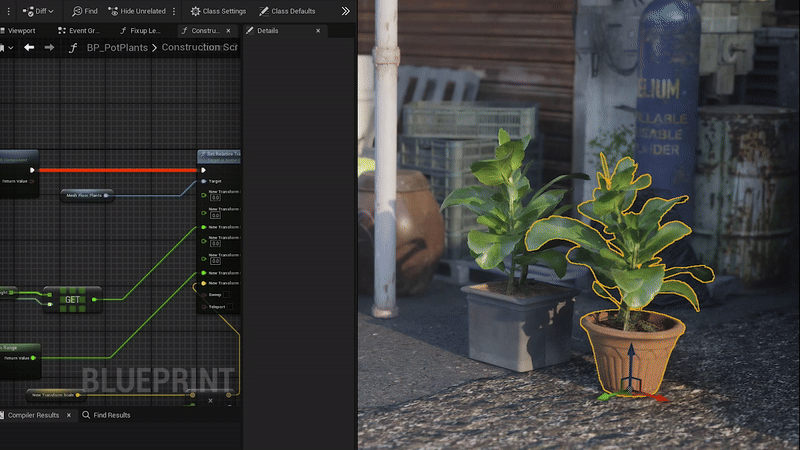The image size is (800, 450).
Task: Open Class Defaults
Action: pos(287,11)
